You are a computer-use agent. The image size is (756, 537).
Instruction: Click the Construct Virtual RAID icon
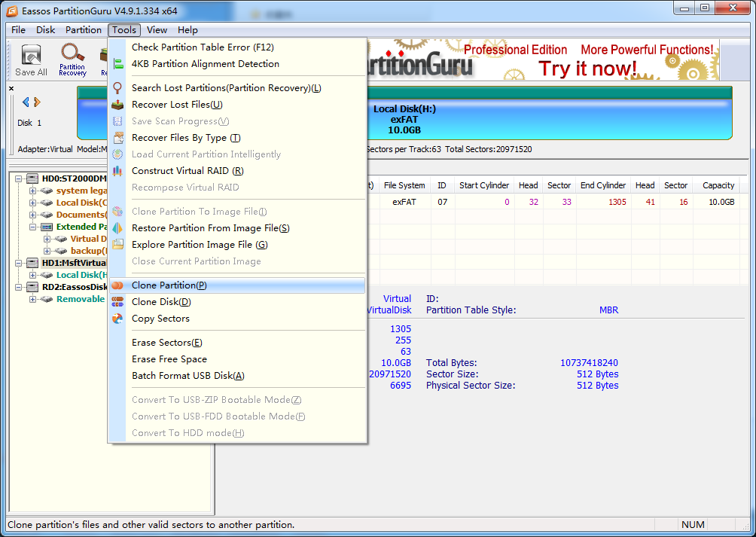(x=117, y=171)
